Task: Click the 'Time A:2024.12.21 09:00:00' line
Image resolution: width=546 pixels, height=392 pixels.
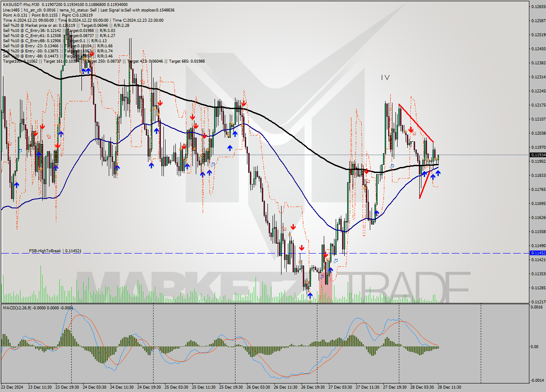Action: tap(83, 20)
